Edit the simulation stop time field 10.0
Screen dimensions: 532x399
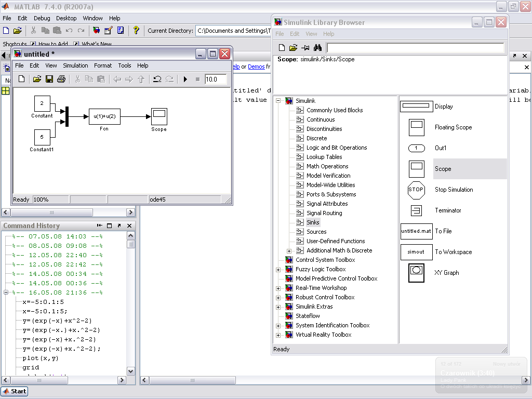[x=216, y=79]
